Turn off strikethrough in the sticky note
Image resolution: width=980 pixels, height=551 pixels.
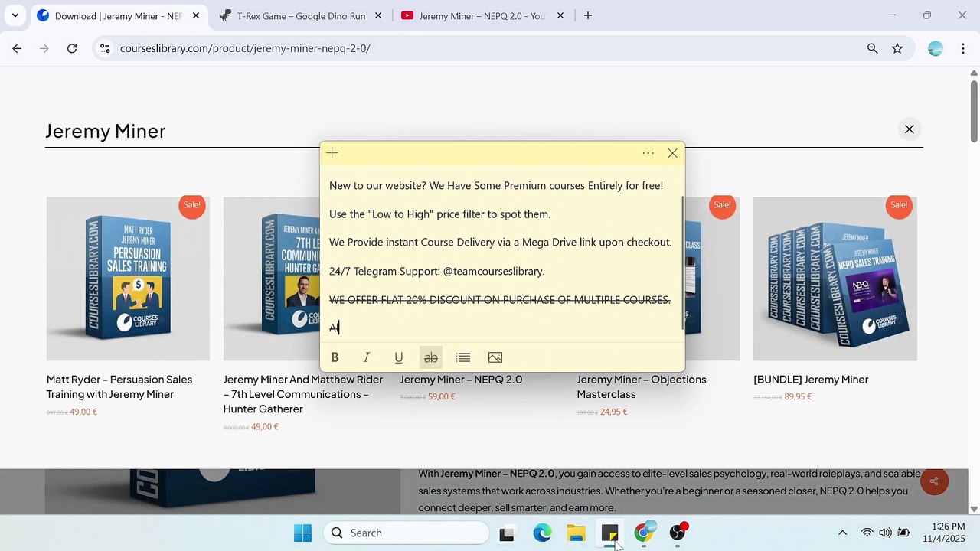[x=431, y=357]
